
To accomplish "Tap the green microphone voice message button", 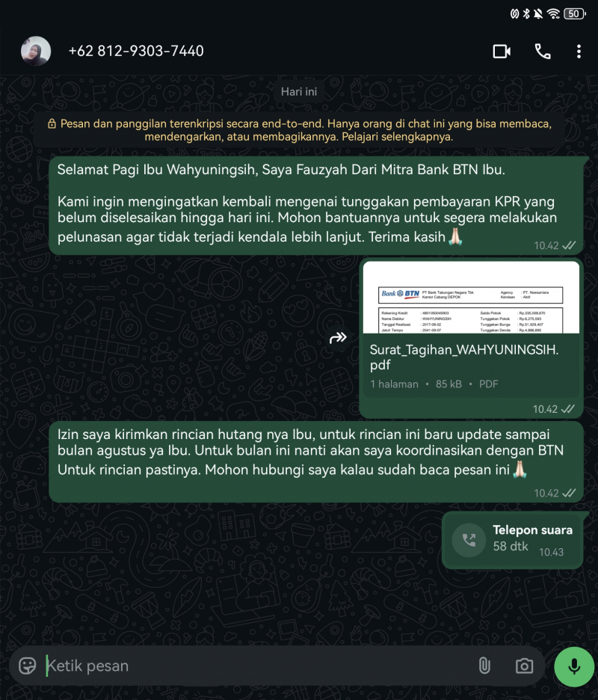I will click(574, 666).
